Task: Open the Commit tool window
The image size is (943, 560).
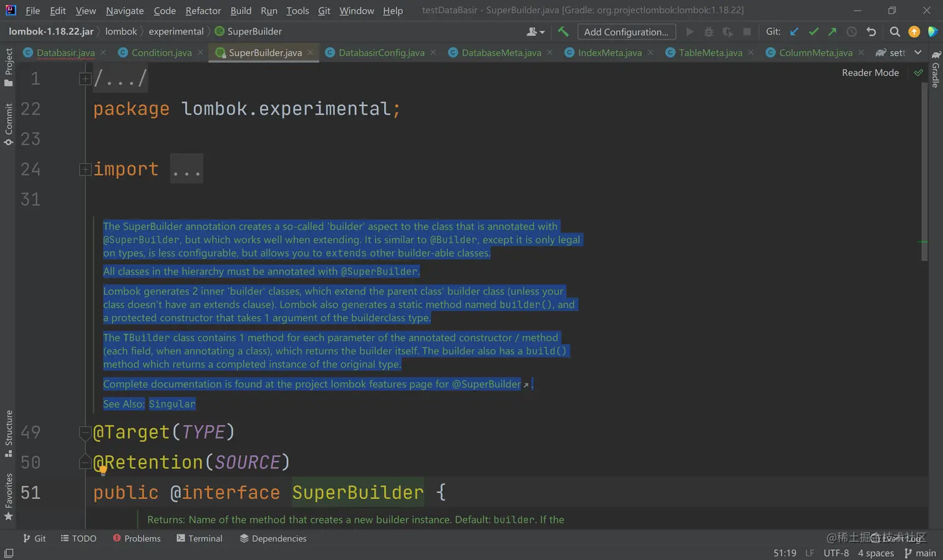Action: (9, 124)
